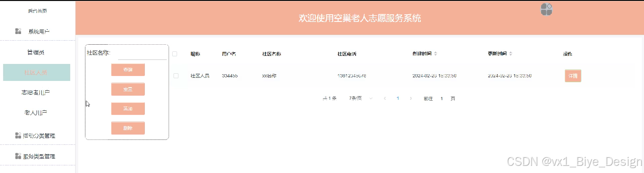Click the 操作 column header
This screenshot has width=644, height=173.
[568, 54]
